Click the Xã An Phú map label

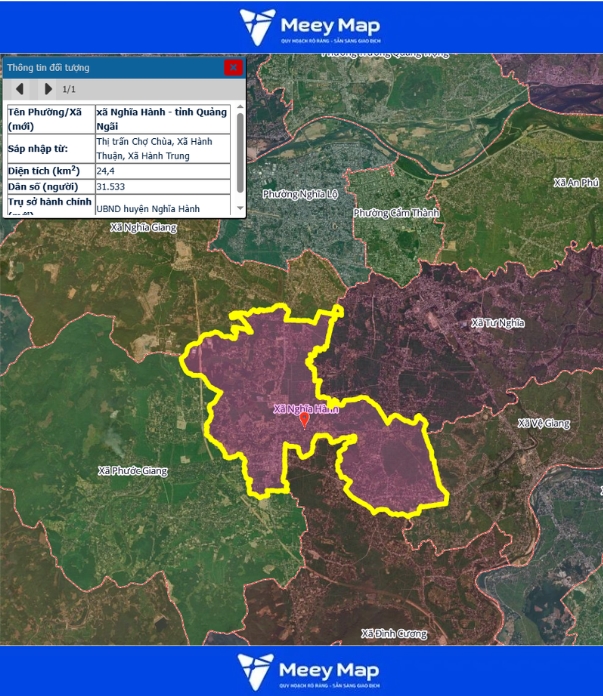575,182
